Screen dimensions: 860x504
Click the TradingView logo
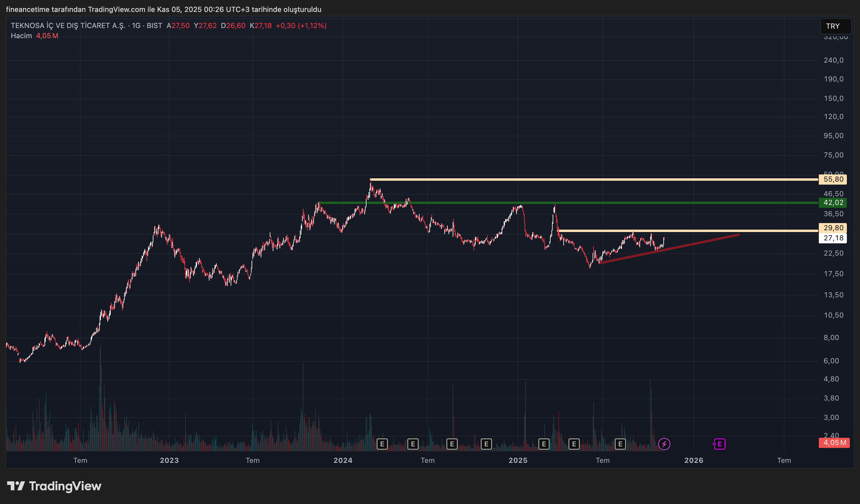click(54, 486)
